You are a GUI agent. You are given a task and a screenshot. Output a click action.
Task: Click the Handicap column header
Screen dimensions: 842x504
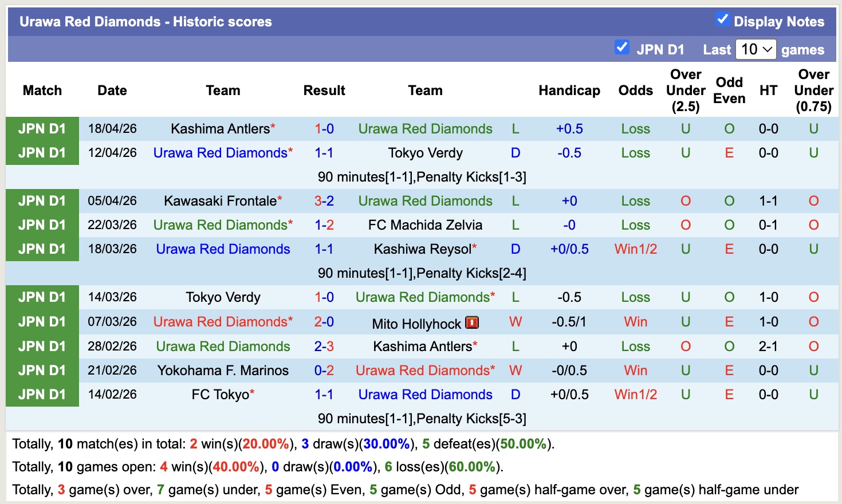coord(569,90)
